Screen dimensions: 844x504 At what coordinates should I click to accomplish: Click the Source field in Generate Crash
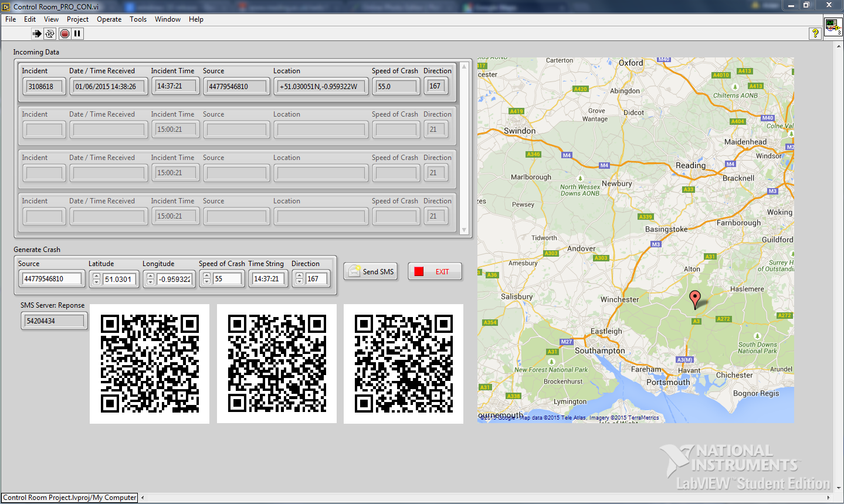pos(52,278)
